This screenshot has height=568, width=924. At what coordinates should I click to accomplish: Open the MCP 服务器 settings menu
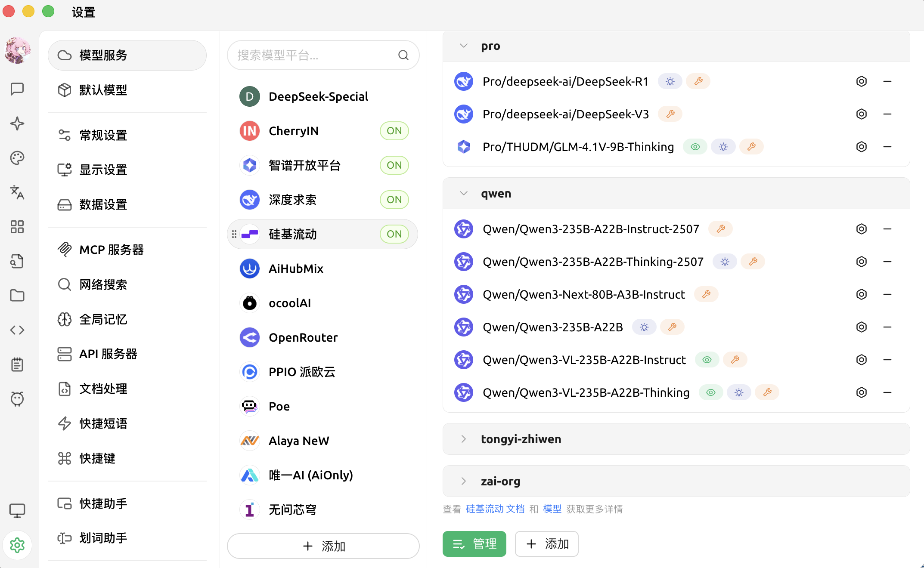111,250
